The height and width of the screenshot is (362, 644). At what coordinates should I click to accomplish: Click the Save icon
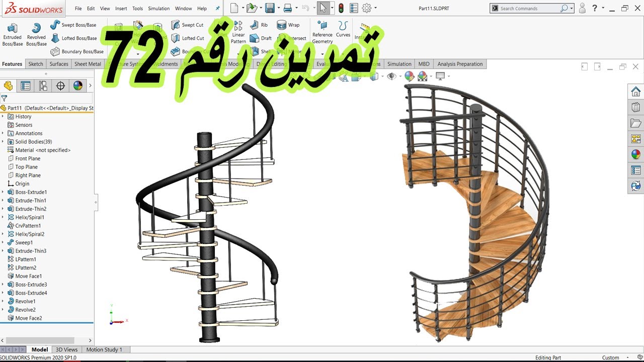(270, 8)
